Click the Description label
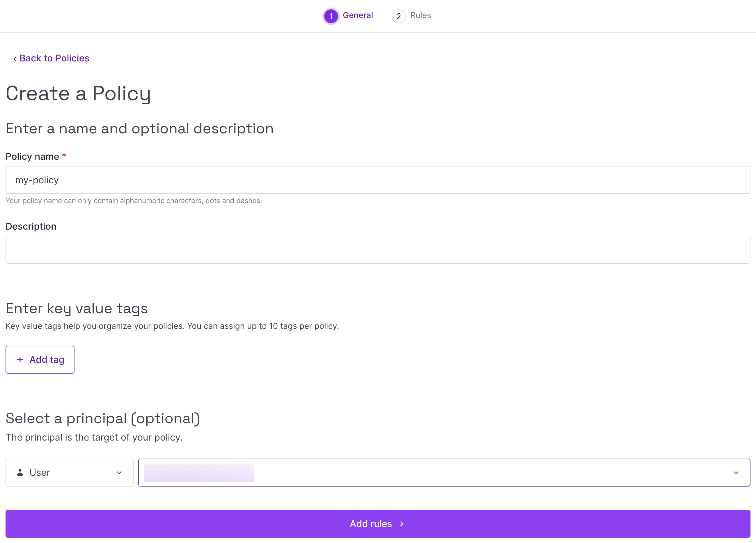 (x=31, y=226)
